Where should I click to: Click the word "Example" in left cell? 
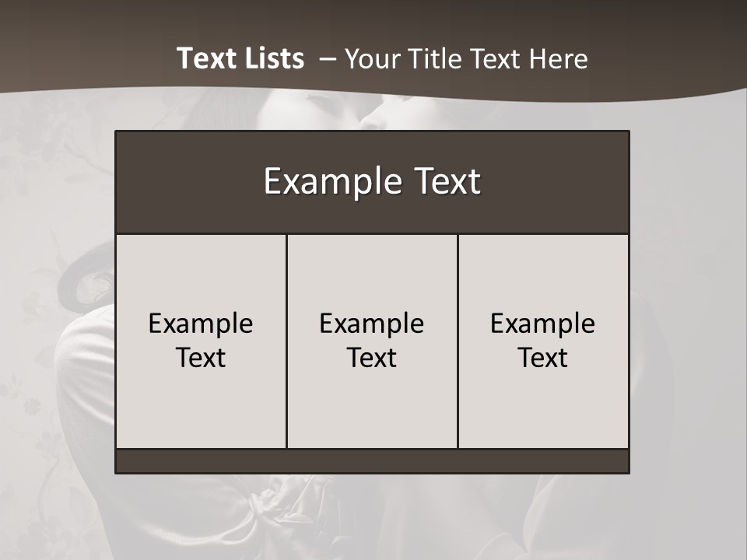201,325
